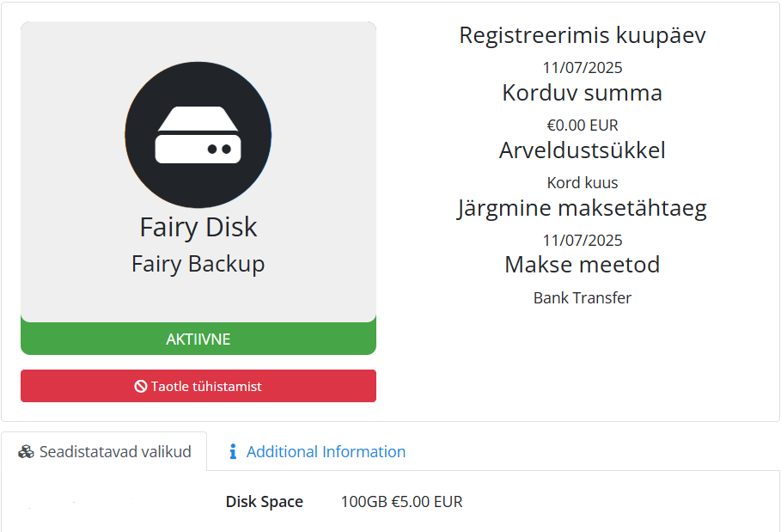Viewport: 781px width, 532px height.
Task: Click the Makse meetod heading
Action: tap(583, 265)
